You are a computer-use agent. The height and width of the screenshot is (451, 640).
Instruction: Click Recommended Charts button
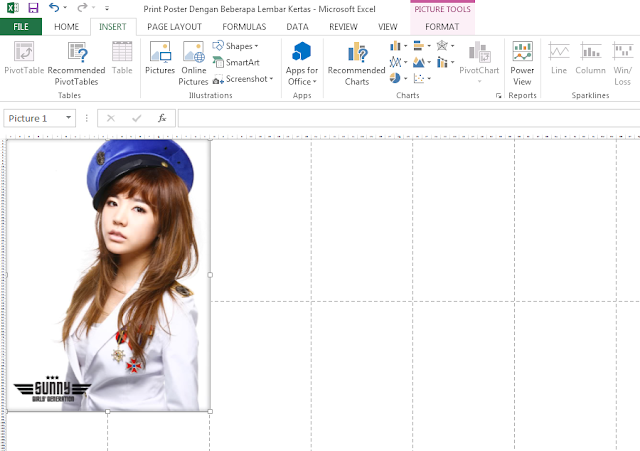tap(357, 64)
